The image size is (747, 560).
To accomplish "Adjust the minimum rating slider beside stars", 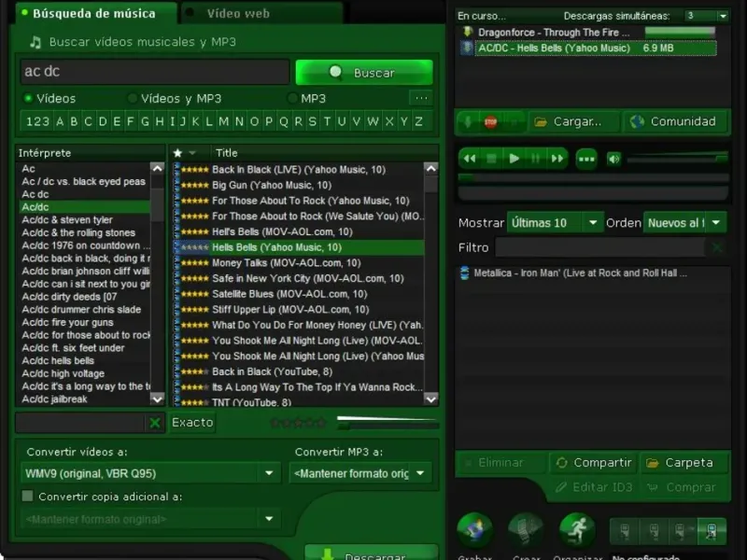I will (388, 423).
